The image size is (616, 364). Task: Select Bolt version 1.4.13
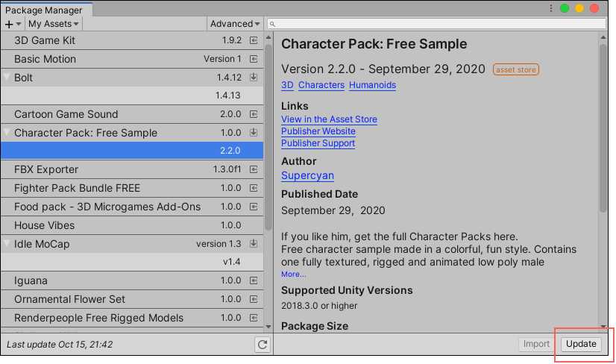tap(132, 95)
